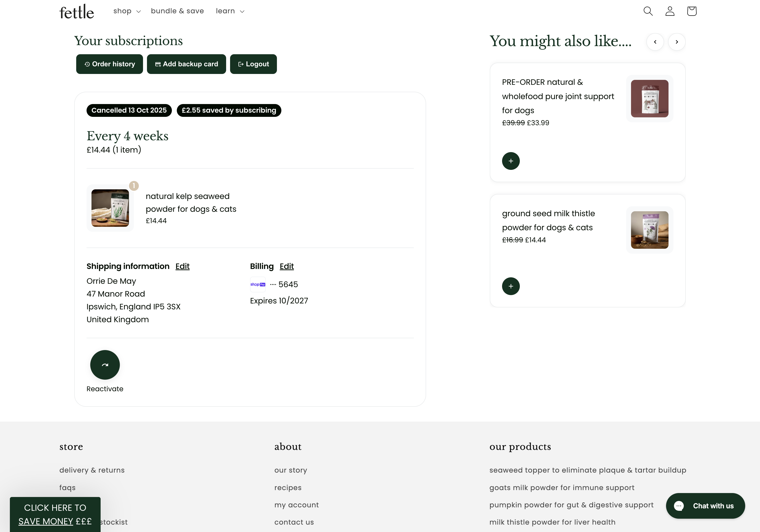This screenshot has height=532, width=760.
Task: Click Add backup card button
Action: click(186, 64)
